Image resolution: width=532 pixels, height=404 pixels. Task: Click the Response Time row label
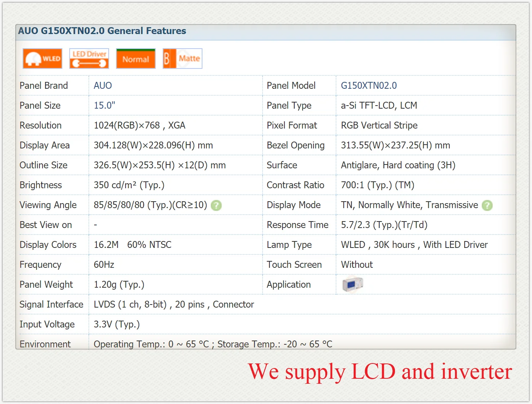pos(298,225)
